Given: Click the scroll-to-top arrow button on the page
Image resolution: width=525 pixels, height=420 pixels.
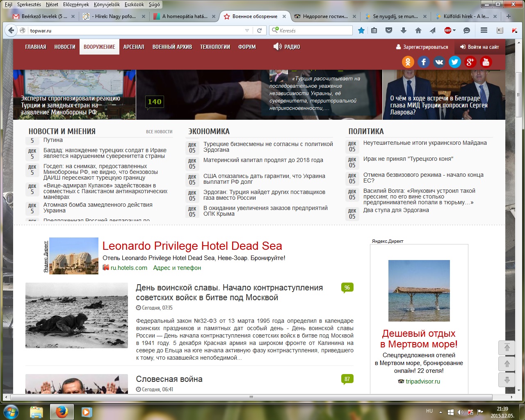Looking at the screenshot, I should click(507, 348).
